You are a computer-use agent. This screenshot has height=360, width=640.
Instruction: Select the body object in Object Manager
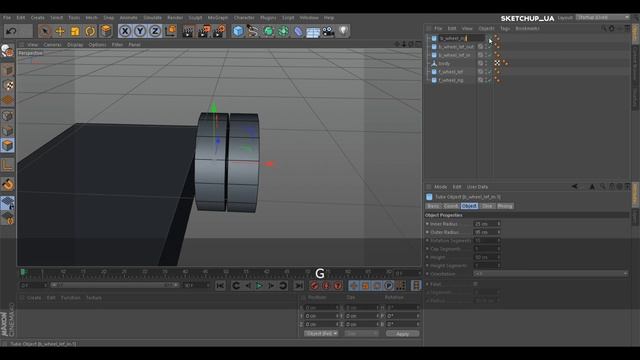tap(444, 63)
